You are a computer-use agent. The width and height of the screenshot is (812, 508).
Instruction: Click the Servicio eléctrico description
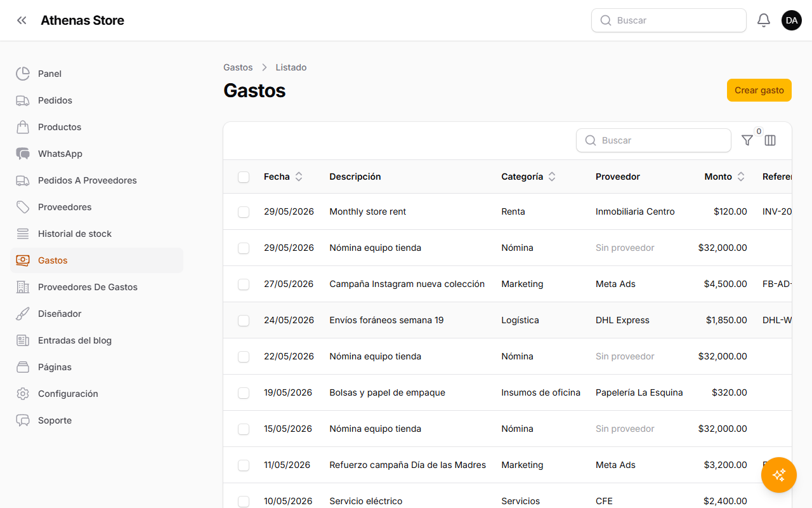[x=366, y=501]
